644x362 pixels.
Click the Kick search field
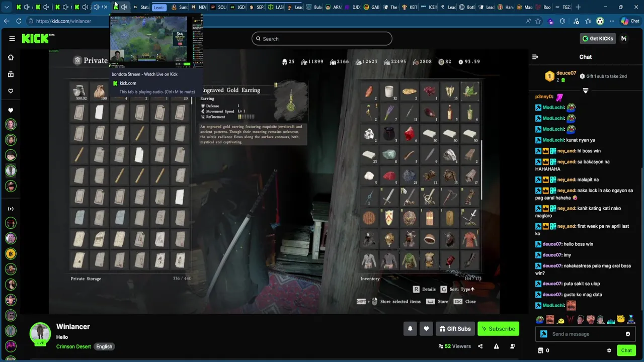pos(322,39)
